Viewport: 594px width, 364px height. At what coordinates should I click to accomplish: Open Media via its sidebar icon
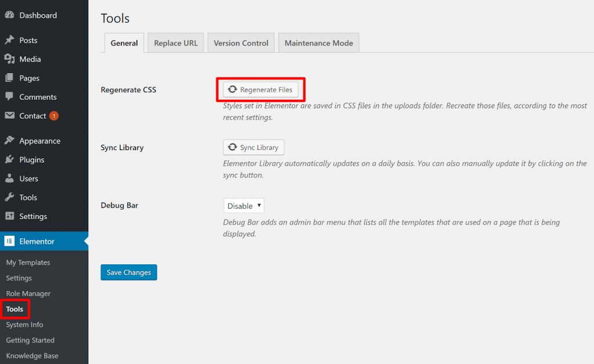point(9,59)
